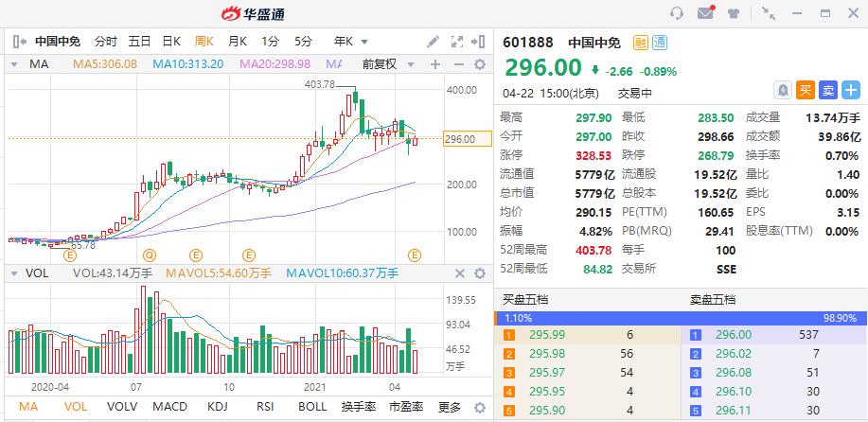Enable 市盈率 PE ratio indicator
This screenshot has width=868, height=422.
[406, 407]
